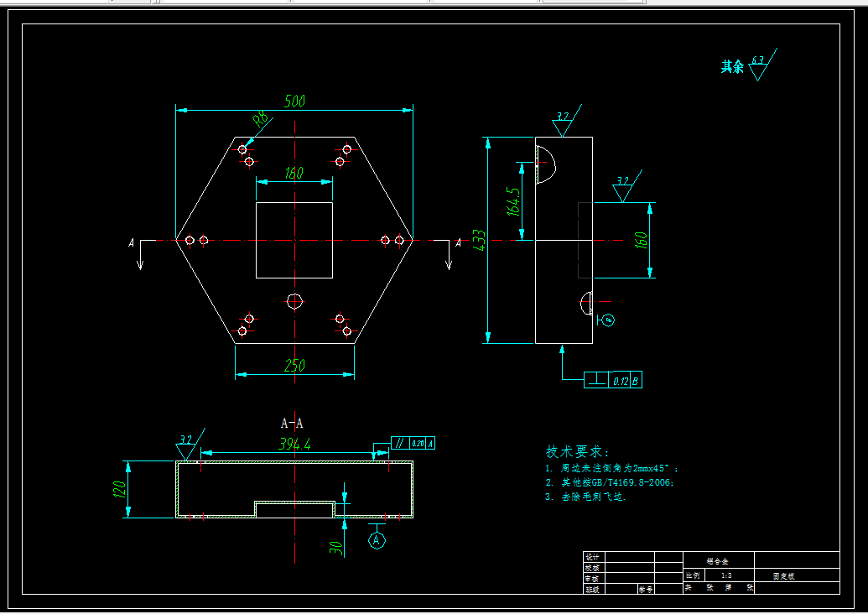Click note 1 about 2mmx45° chamfer
Screen dimensions: 868x614
point(611,468)
